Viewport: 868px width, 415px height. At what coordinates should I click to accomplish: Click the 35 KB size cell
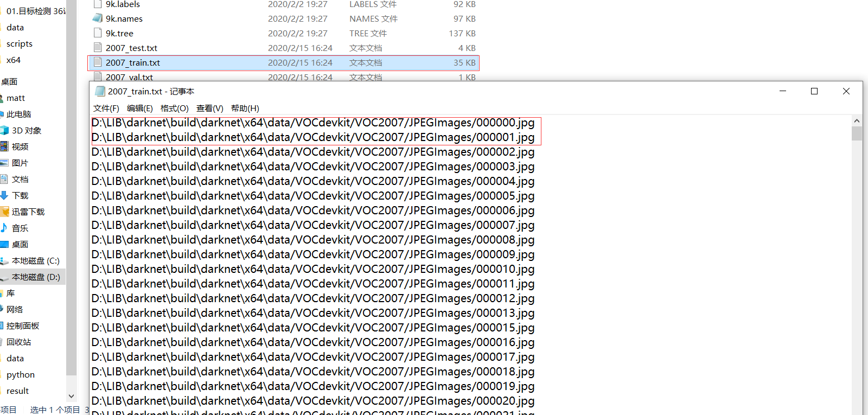coord(464,62)
